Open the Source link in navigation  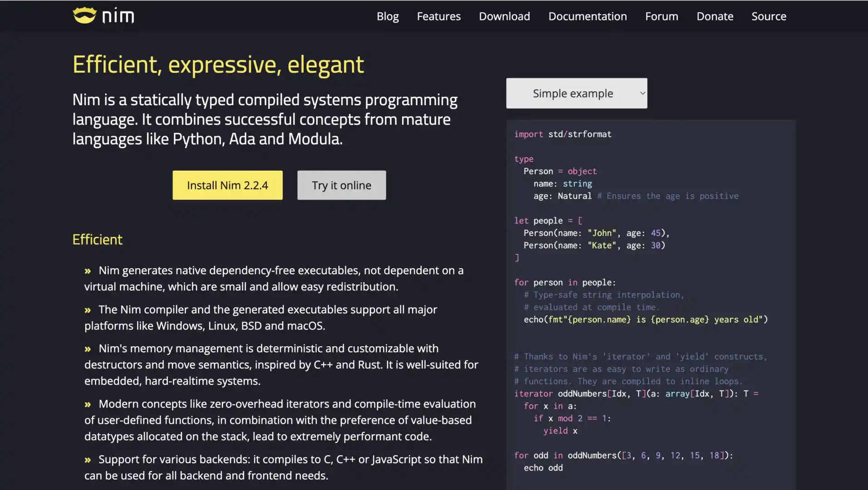pos(769,16)
